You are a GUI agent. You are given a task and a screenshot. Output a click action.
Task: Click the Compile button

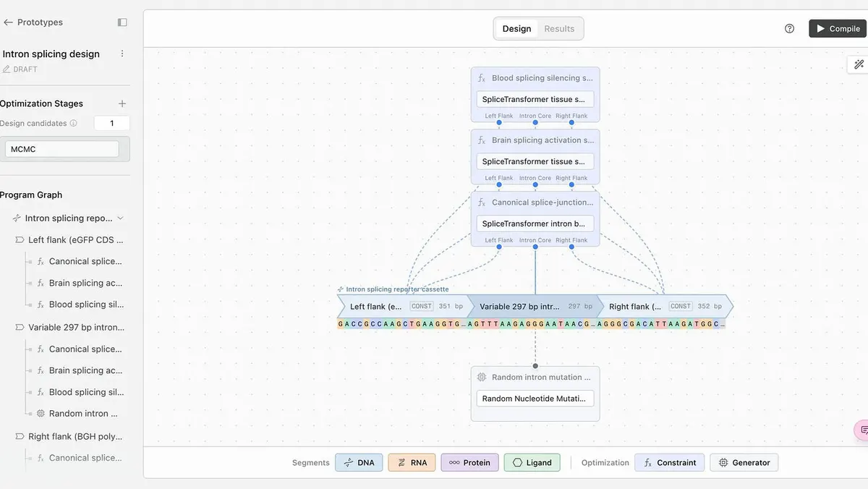point(838,29)
